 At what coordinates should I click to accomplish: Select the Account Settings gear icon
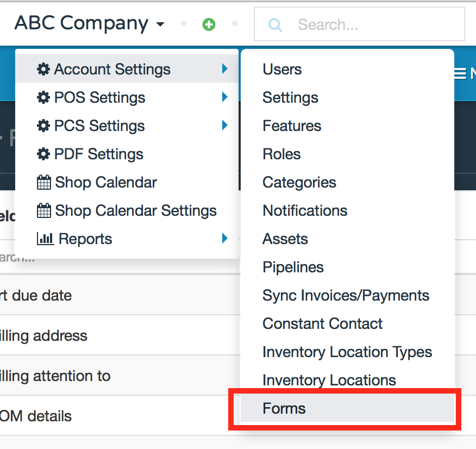click(44, 69)
